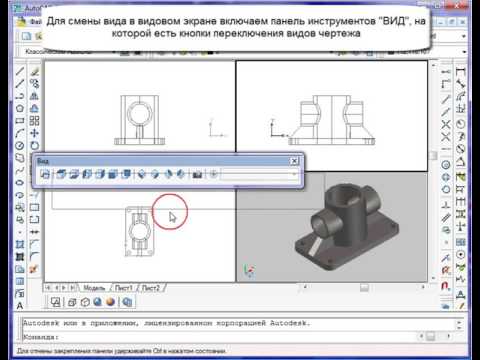Open the view list dropdown in Вид toolbar
This screenshot has width=480, height=360.
[294, 174]
